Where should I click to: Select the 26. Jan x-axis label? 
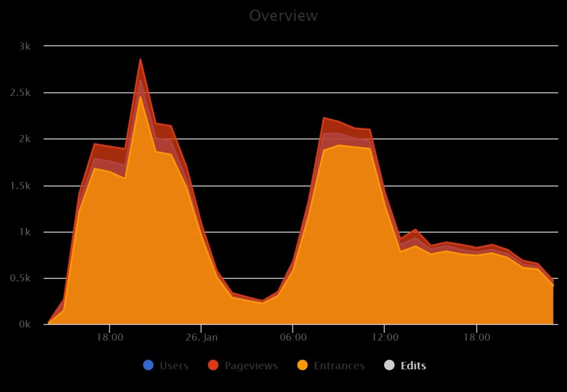point(202,337)
